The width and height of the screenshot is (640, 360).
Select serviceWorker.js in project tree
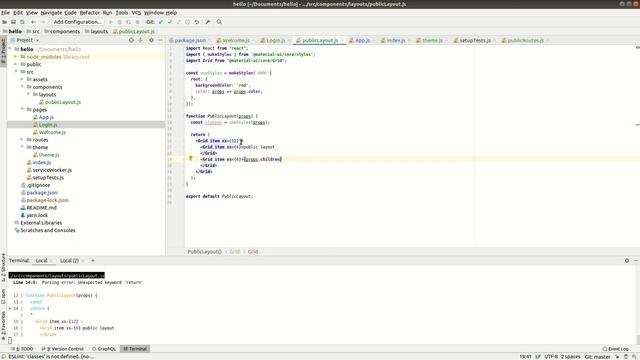click(x=52, y=170)
